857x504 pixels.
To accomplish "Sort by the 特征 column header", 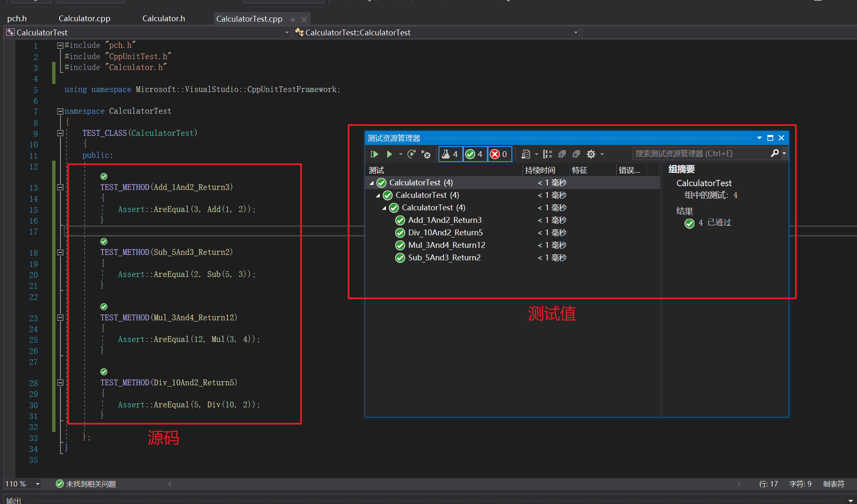I will pyautogui.click(x=593, y=170).
